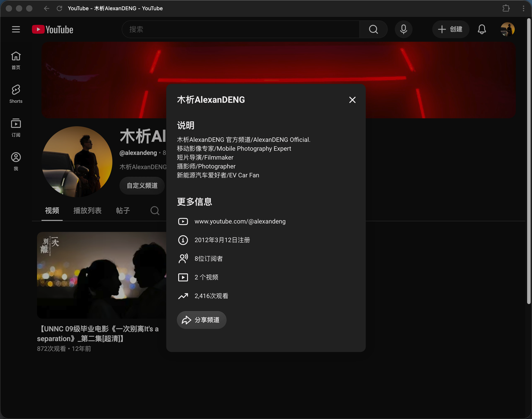
Task: Open the www.youtube.com/@alexandeng link
Action: point(240,221)
